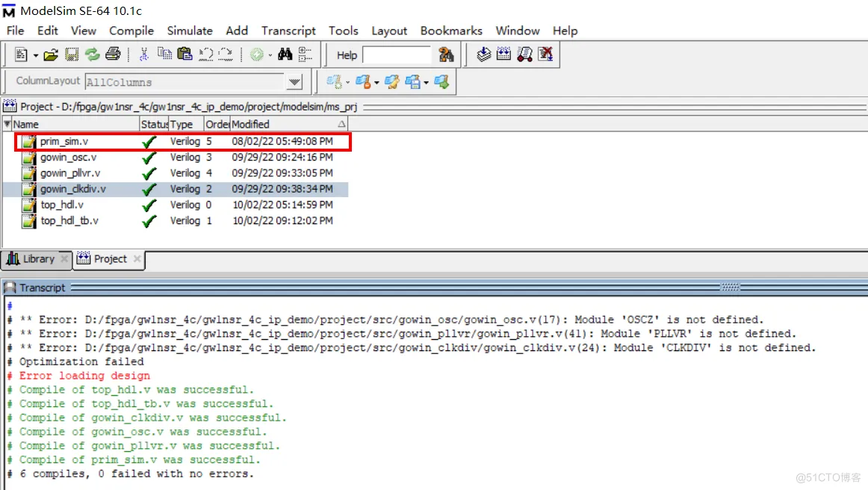868x490 pixels.
Task: Click the New file toolbar icon
Action: coord(21,55)
